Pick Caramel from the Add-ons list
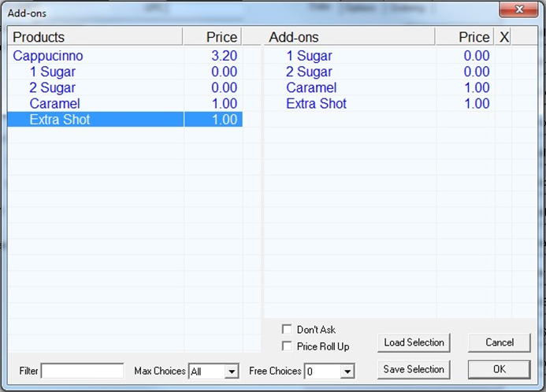The height and width of the screenshot is (392, 546). pyautogui.click(x=311, y=87)
